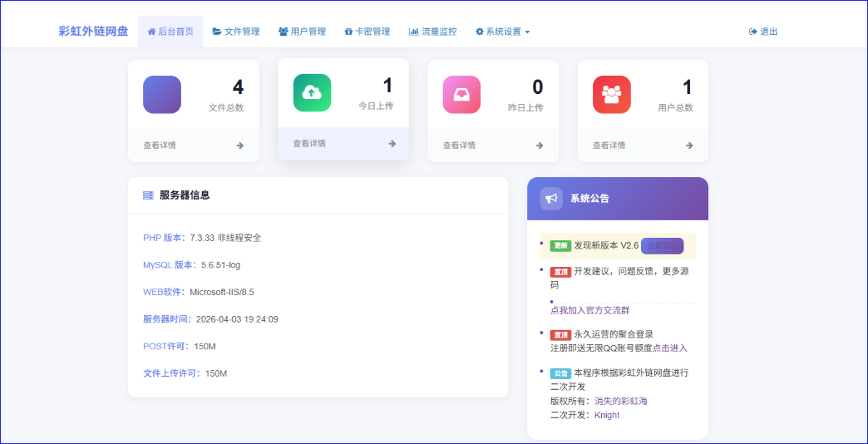Open the 文件管理 navigation tab
Viewport: 868px width, 444px height.
[x=236, y=32]
